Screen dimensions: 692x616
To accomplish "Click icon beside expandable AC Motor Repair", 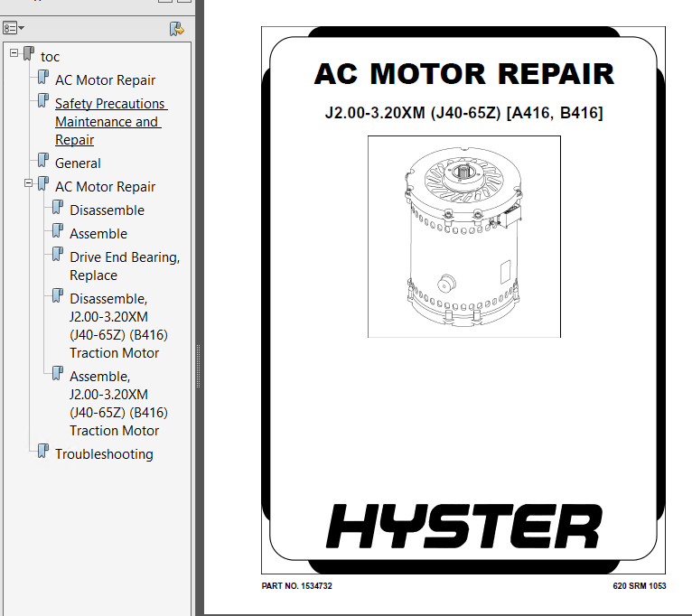I will [x=43, y=183].
